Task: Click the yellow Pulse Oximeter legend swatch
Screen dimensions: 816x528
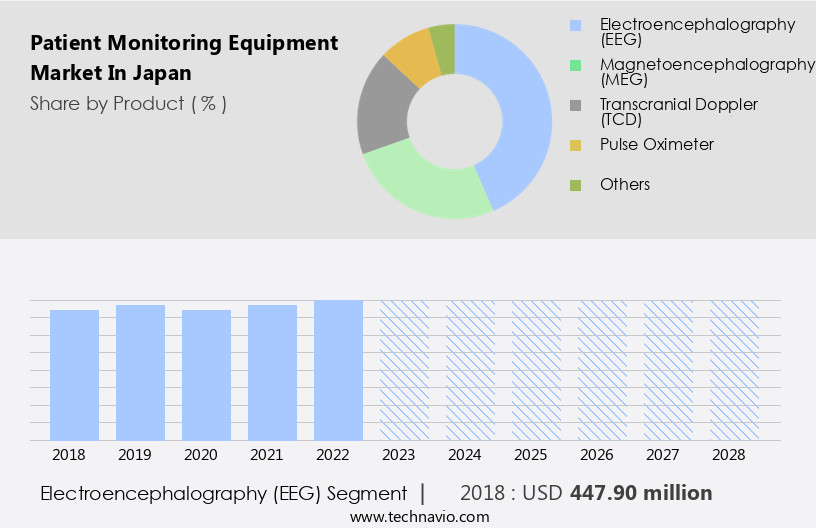Action: 575,145
